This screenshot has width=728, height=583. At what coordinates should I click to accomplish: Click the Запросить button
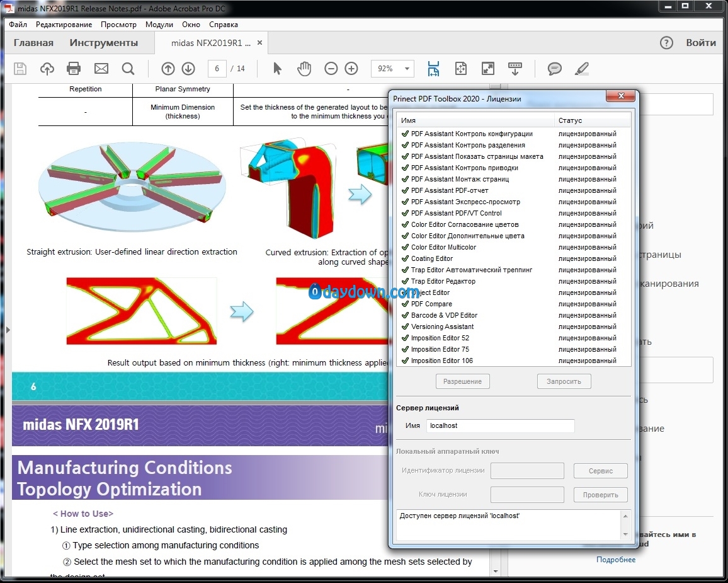564,381
